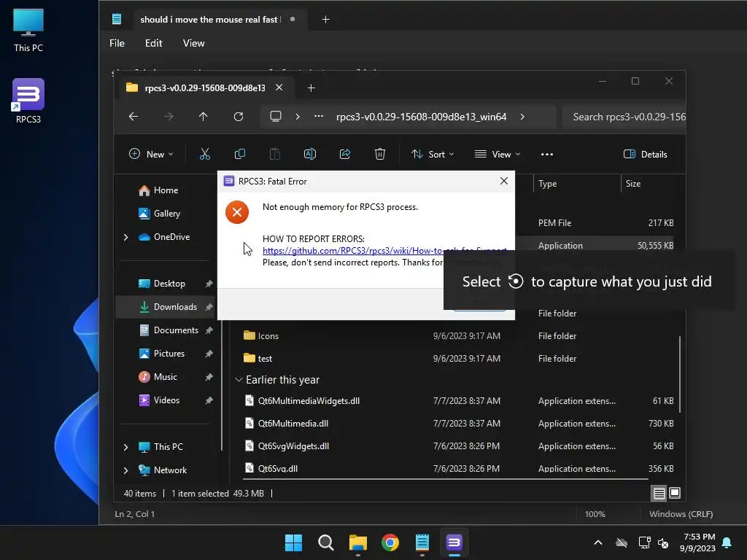Go up one folder level arrow
Image resolution: width=747 pixels, height=560 pixels.
tap(204, 117)
